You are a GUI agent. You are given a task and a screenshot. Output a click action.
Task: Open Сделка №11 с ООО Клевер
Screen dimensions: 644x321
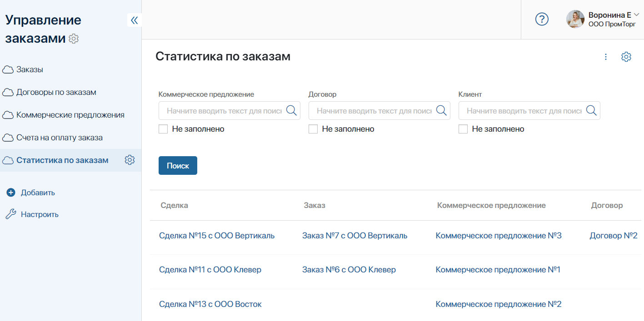[x=210, y=270]
